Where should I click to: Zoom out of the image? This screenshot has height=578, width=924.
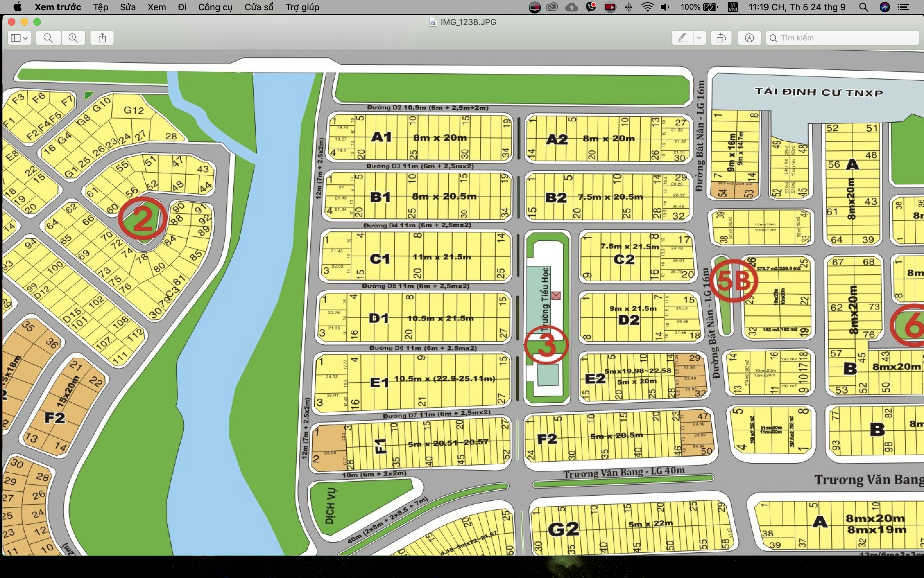tap(48, 38)
